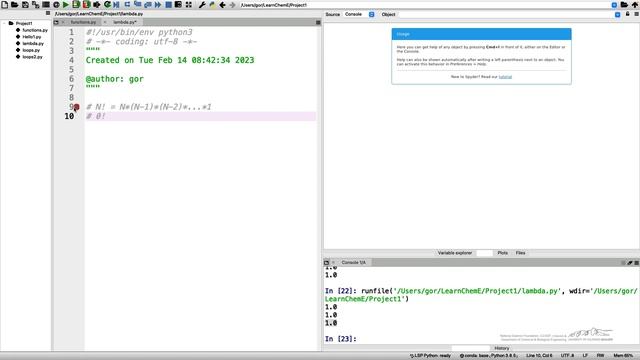Open Preferences with the wrench icon
This screenshot has height=360, width=640.
click(202, 4)
